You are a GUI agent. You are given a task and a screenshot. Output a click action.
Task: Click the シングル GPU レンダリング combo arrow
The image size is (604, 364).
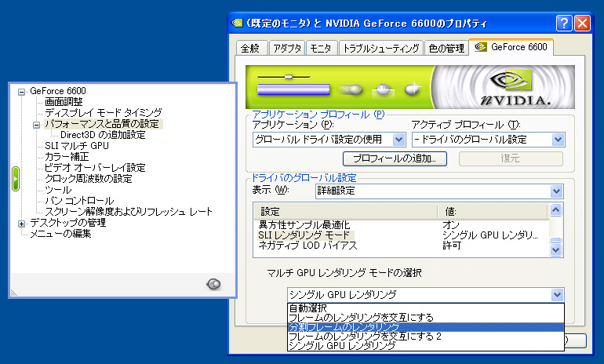point(557,295)
